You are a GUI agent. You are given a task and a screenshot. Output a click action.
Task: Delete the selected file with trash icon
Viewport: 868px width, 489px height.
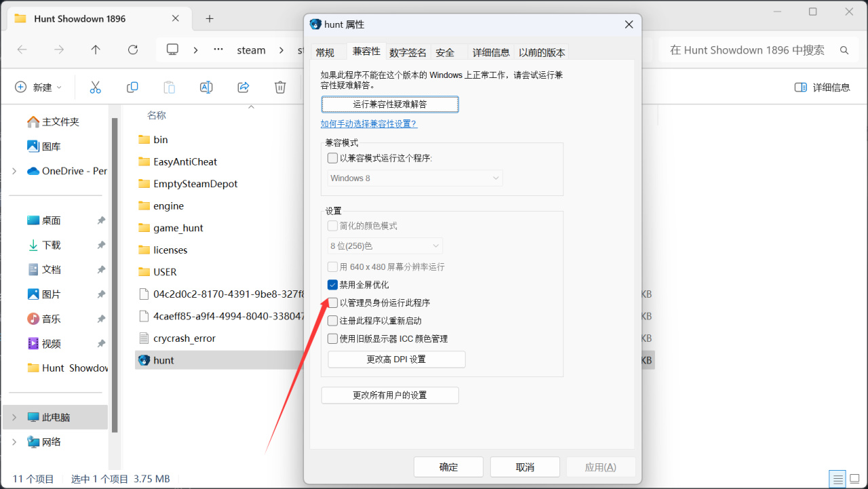280,87
